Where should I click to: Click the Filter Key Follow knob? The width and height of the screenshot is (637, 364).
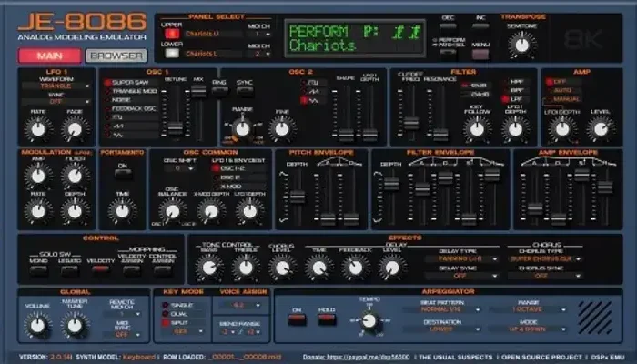(477, 129)
